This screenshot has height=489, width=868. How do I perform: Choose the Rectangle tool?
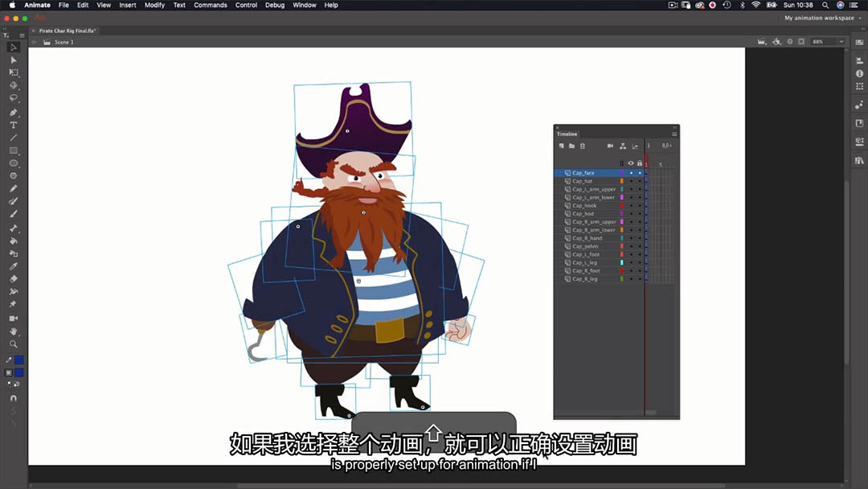point(14,150)
